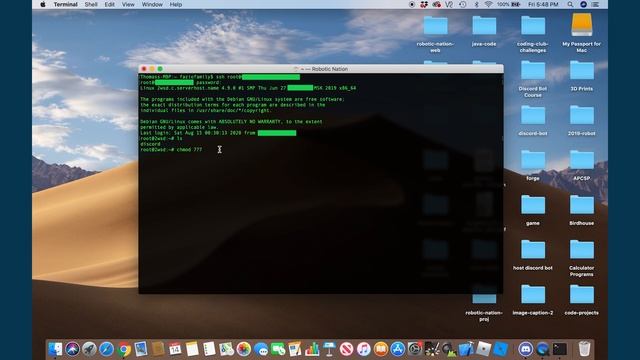Open News app in the Dock
Image resolution: width=640 pixels, height=360 pixels.
(347, 349)
